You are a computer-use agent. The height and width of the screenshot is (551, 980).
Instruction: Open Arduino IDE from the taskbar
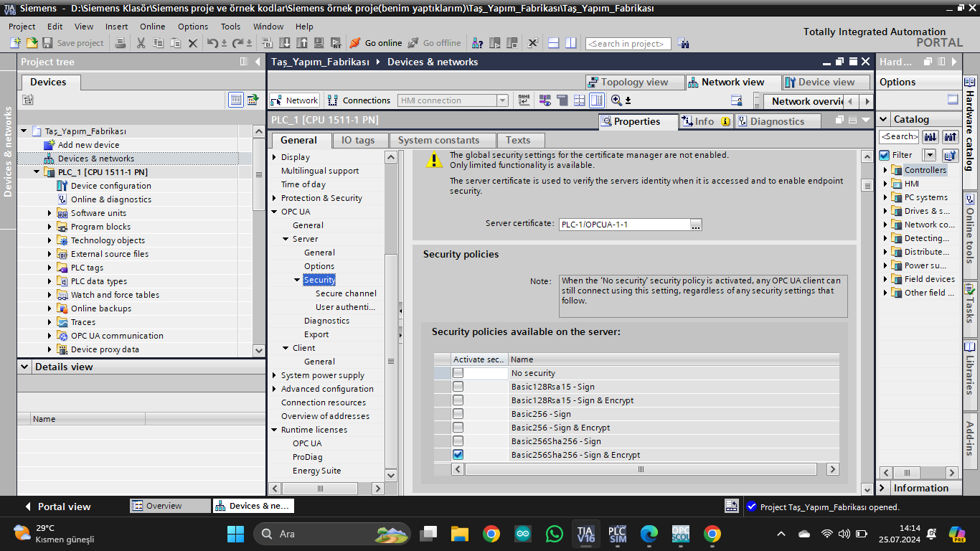tap(523, 534)
